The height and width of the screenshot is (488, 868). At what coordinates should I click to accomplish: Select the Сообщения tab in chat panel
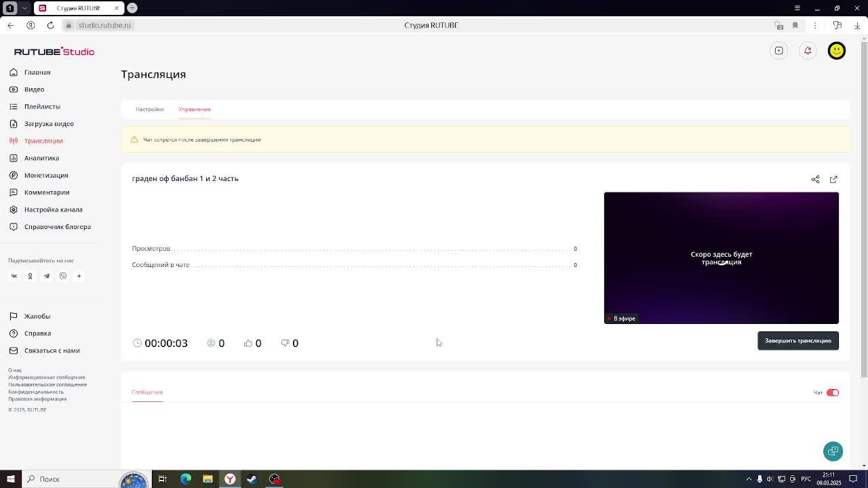point(147,392)
